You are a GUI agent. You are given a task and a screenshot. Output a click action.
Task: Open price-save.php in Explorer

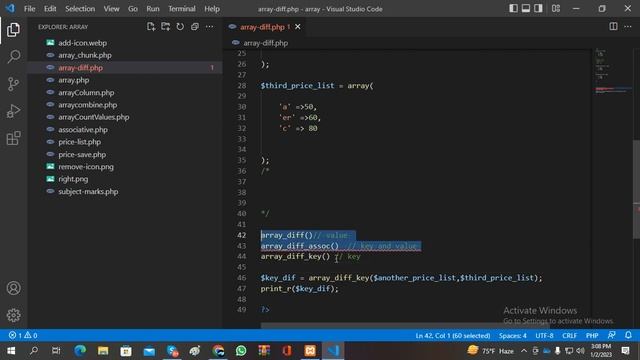tap(82, 155)
